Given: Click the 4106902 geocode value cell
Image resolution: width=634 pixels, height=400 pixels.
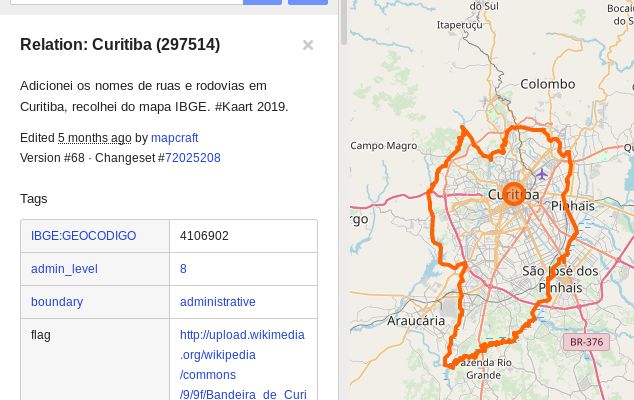Looking at the screenshot, I should point(243,236).
